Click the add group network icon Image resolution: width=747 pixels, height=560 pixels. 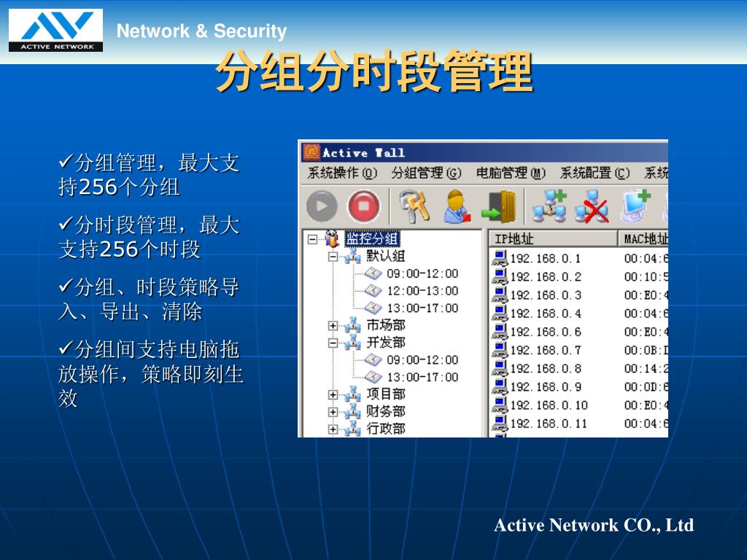[x=549, y=206]
